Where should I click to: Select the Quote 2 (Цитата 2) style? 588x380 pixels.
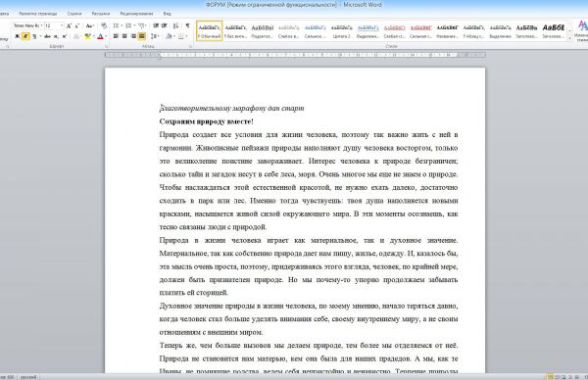click(x=342, y=30)
